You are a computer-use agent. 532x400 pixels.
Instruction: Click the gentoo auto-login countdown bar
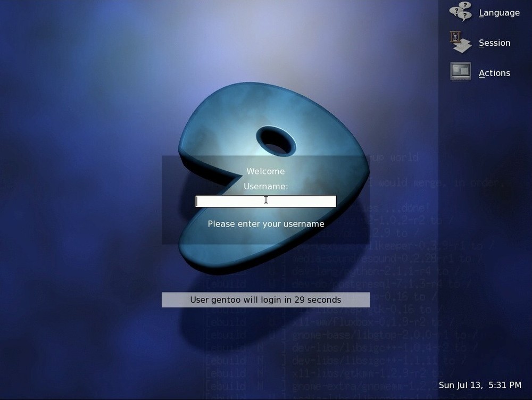point(265,299)
